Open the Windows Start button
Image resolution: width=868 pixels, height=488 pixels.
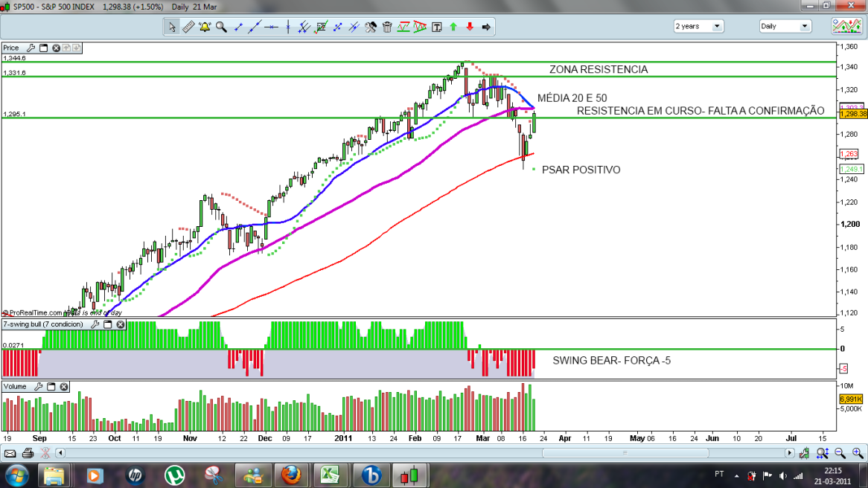pos(16,475)
